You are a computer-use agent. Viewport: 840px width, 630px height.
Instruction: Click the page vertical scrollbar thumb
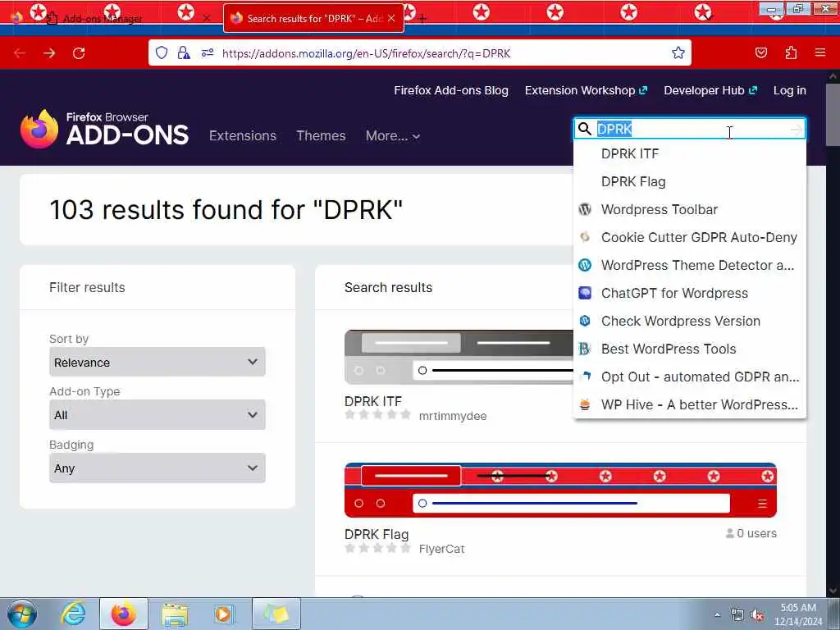pyautogui.click(x=832, y=114)
